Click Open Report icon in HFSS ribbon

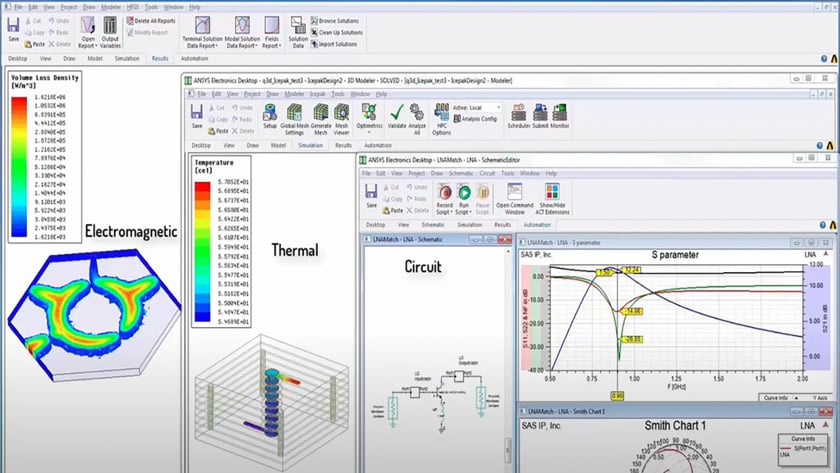[x=87, y=32]
